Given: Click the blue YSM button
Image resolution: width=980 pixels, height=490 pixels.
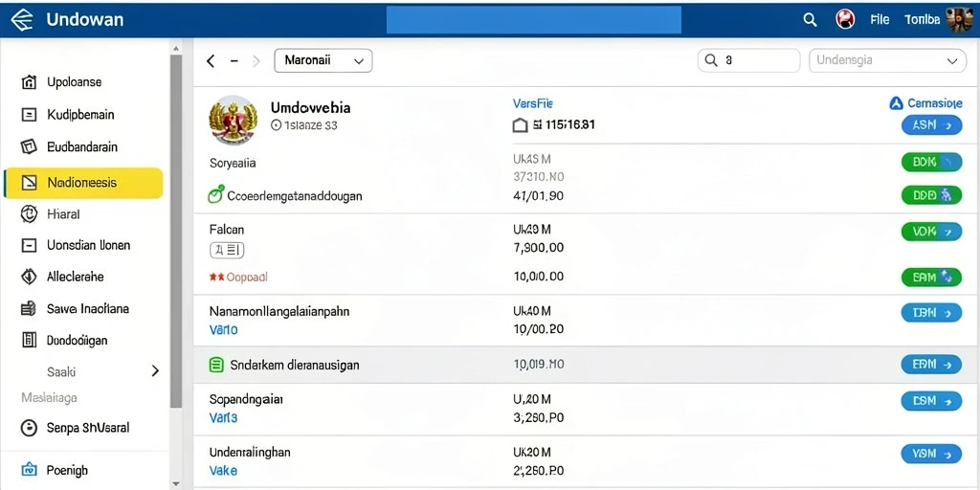Looking at the screenshot, I should (931, 453).
